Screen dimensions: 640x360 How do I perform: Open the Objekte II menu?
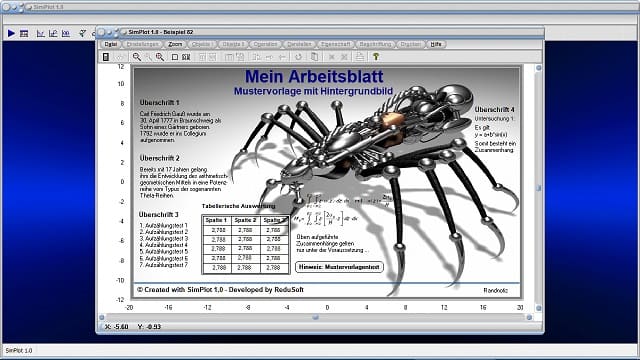tap(233, 44)
